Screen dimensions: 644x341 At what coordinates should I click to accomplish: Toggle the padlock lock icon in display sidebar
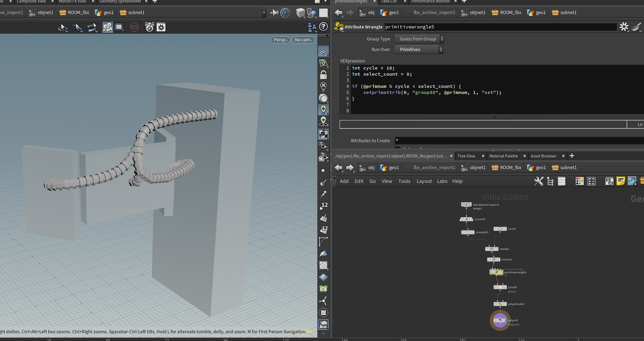(x=323, y=75)
